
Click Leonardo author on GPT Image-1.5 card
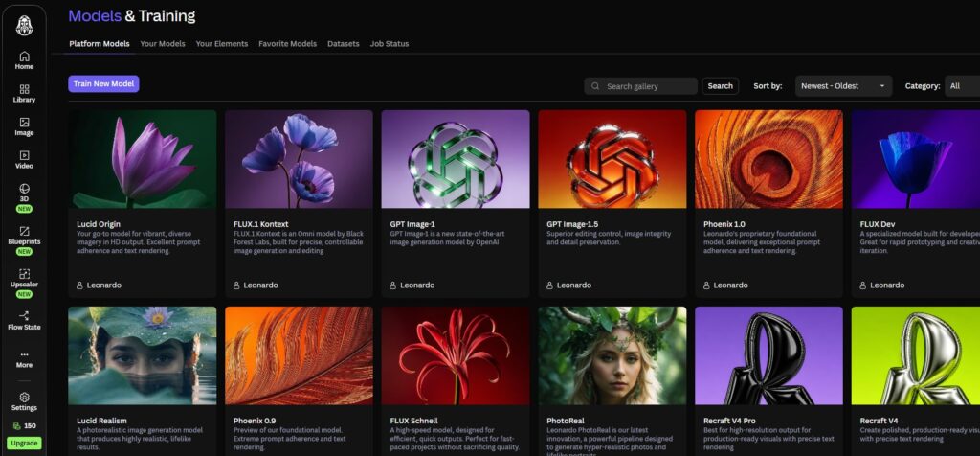click(574, 285)
